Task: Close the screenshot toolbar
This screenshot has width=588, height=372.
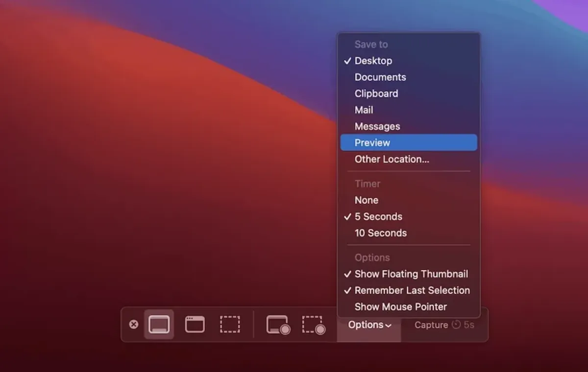Action: point(133,325)
